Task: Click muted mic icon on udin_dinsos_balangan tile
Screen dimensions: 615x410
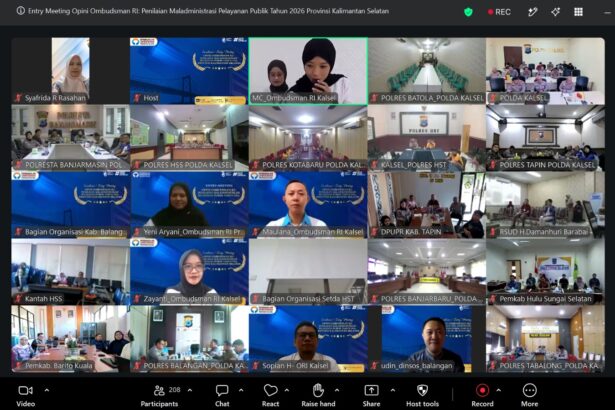Action: click(x=375, y=366)
